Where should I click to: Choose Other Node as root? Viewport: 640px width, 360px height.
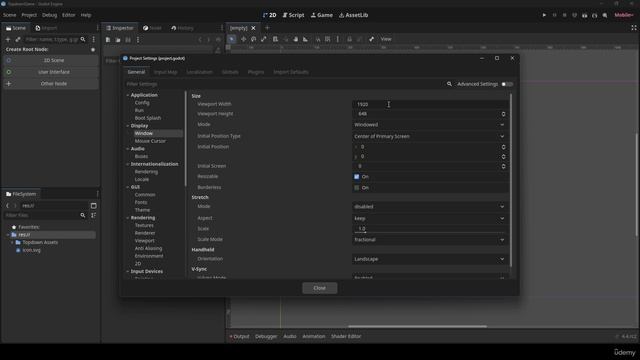click(x=51, y=84)
